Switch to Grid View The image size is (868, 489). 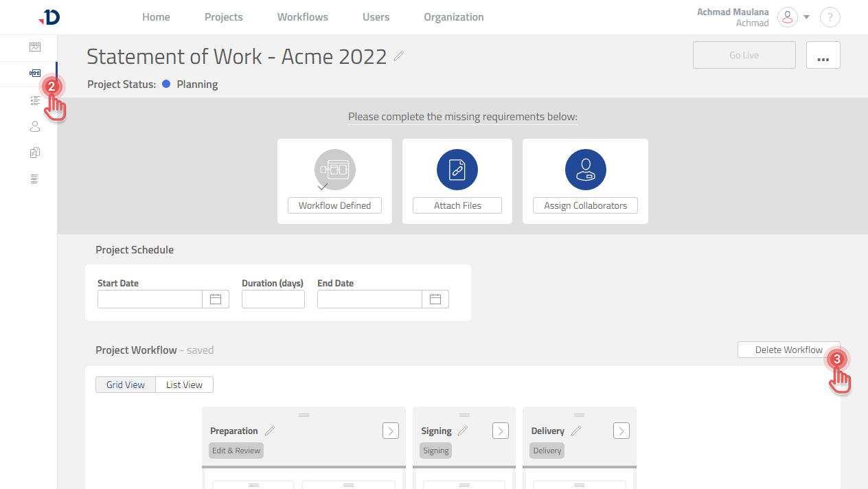[x=126, y=385]
